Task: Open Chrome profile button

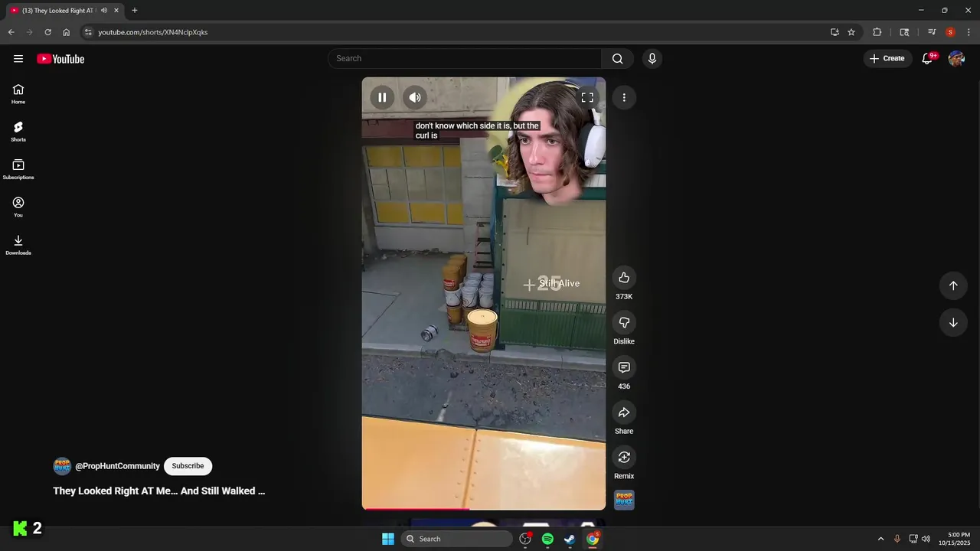Action: coord(950,32)
